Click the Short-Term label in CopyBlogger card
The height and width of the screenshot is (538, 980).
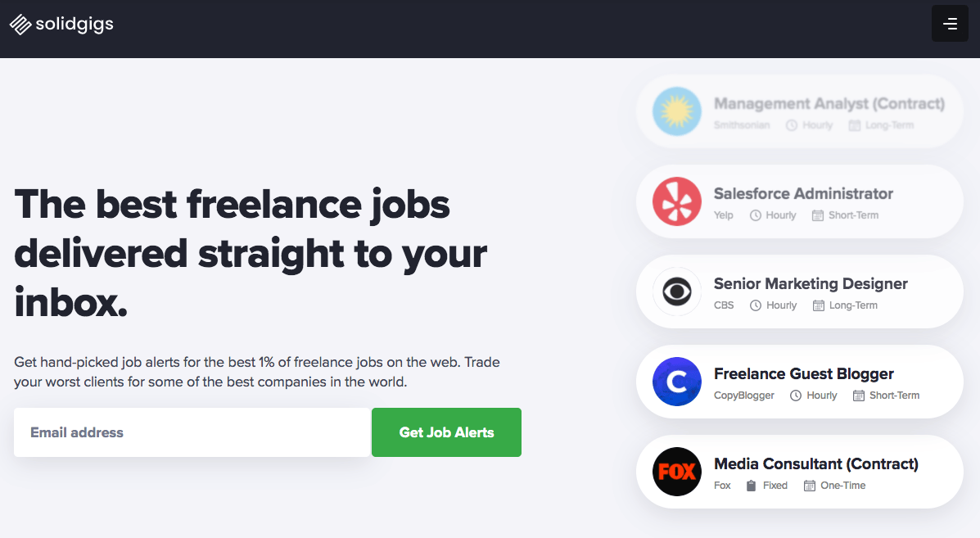pos(894,396)
